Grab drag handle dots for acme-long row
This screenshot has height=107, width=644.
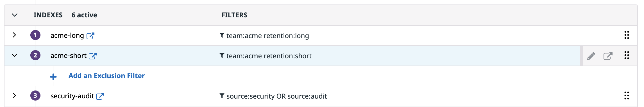[627, 35]
